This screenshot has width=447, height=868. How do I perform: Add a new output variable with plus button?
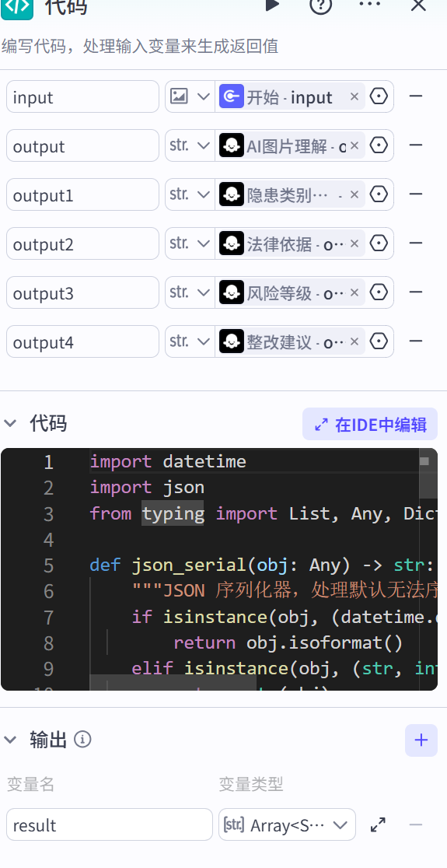pos(421,740)
